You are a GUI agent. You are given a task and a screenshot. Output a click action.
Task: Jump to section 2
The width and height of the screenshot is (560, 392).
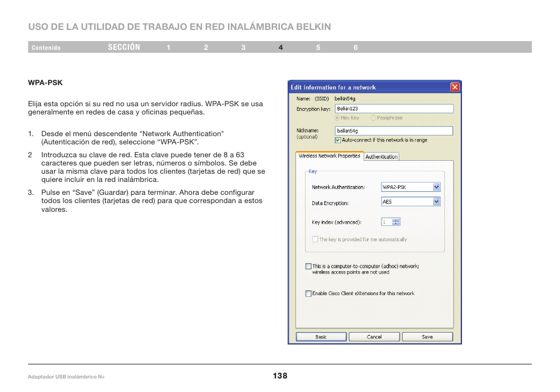click(x=206, y=48)
